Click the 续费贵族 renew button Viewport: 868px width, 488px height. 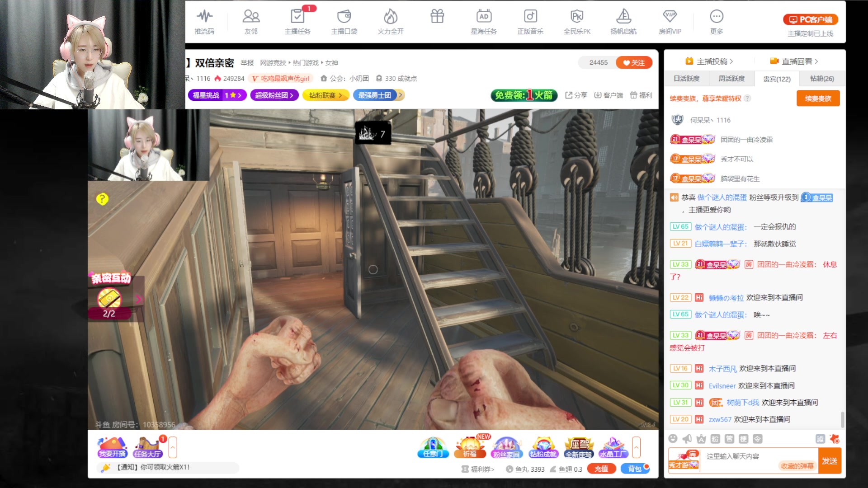click(818, 99)
